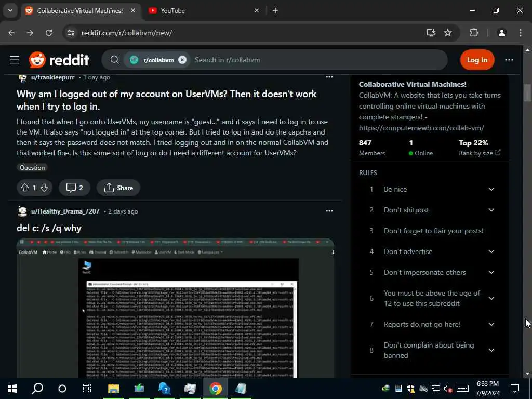Reload the current page
The width and height of the screenshot is (532, 399).
[x=49, y=33]
